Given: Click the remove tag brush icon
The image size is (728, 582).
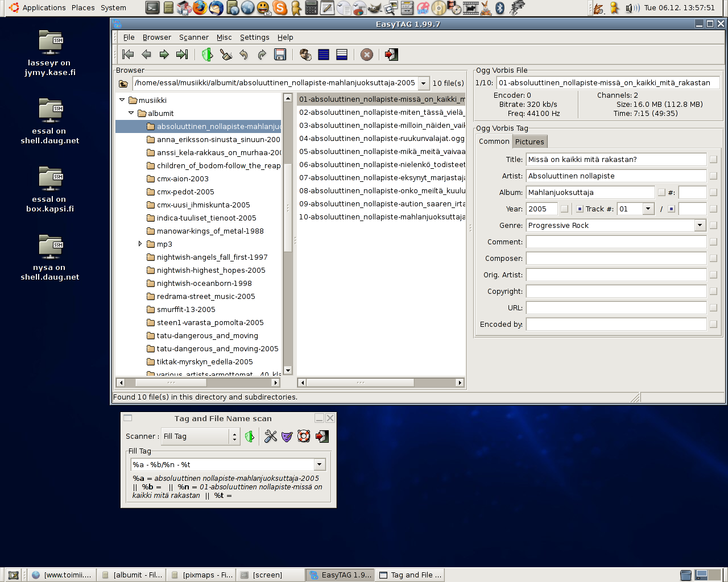Looking at the screenshot, I should click(x=226, y=55).
